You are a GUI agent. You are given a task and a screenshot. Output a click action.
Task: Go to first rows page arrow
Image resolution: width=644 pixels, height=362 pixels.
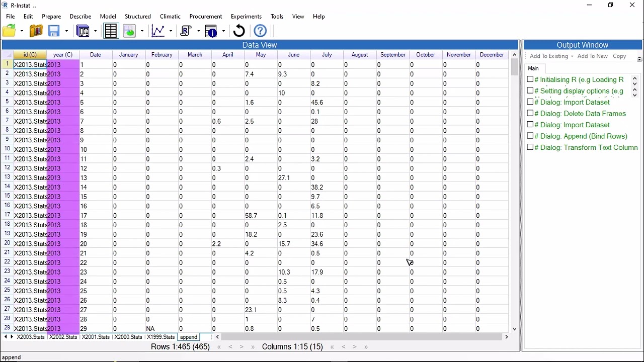coord(219,347)
